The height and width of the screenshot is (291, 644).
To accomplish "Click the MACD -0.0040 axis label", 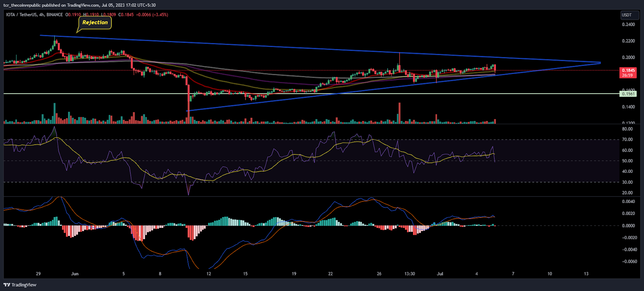I will [x=630, y=250].
